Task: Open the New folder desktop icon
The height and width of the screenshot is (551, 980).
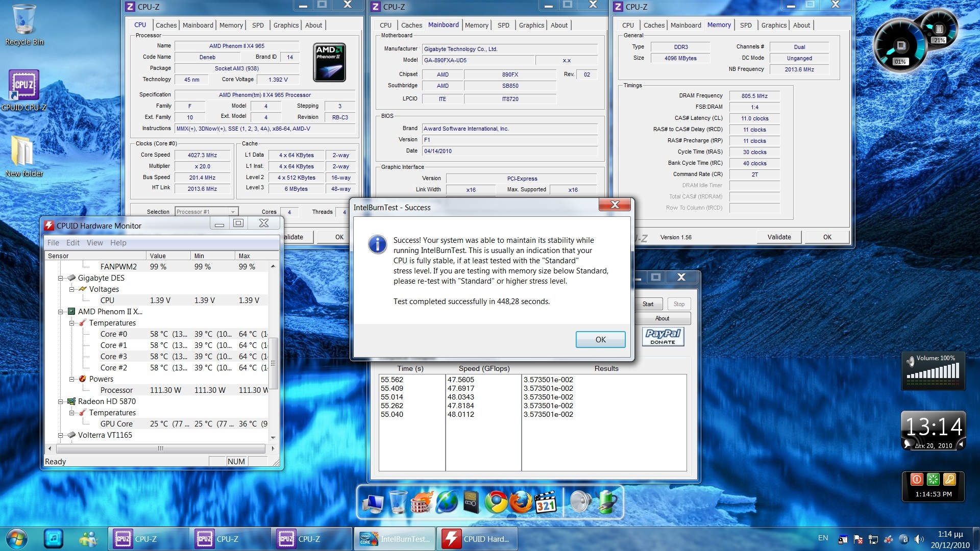Action: click(24, 156)
